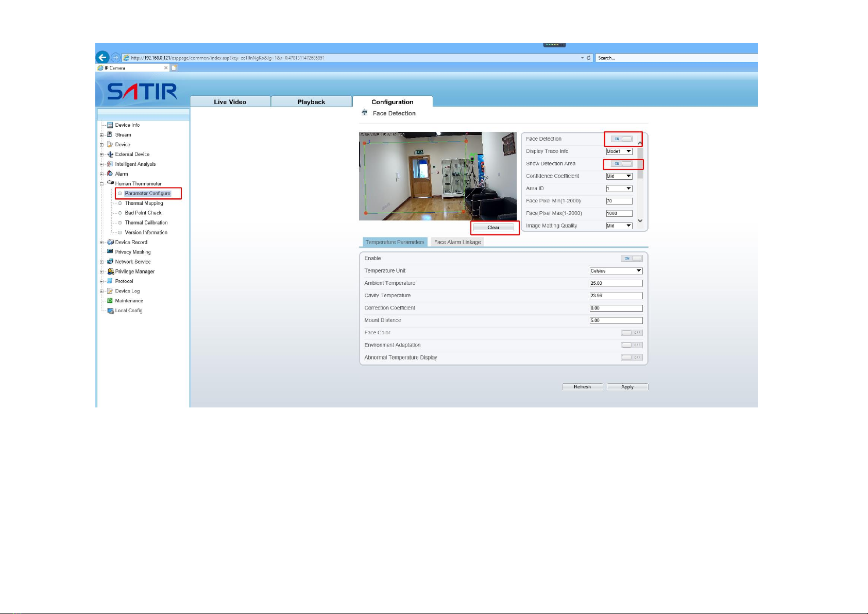
Task: Open the Confidence Coefficient dropdown
Action: coord(619,176)
